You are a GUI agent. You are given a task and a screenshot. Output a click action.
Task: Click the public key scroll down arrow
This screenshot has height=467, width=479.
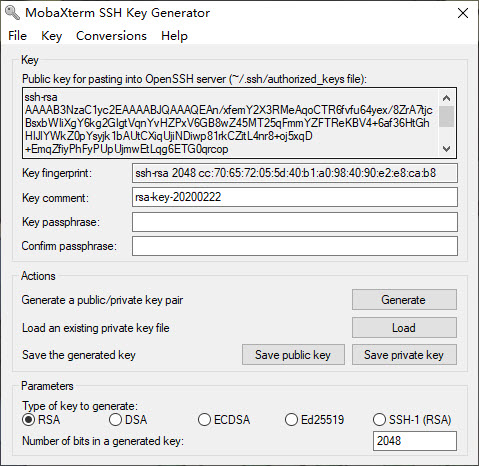(446, 149)
